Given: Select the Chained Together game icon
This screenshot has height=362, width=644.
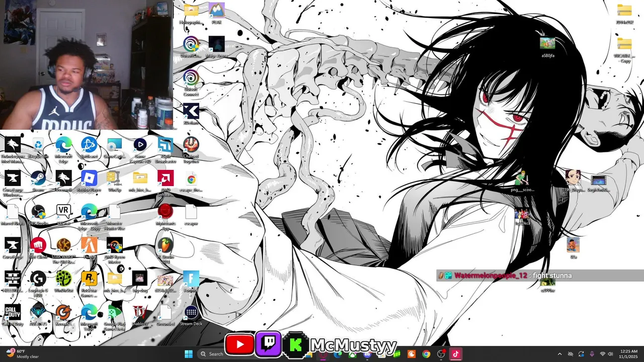Looking at the screenshot, I should [x=191, y=150].
